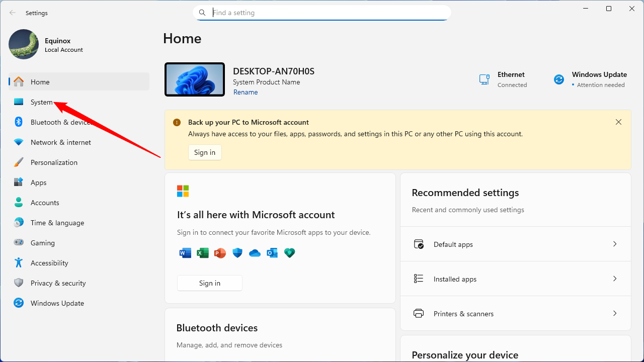The width and height of the screenshot is (644, 362).
Task: Select Time & language in sidebar
Action: pos(57,223)
